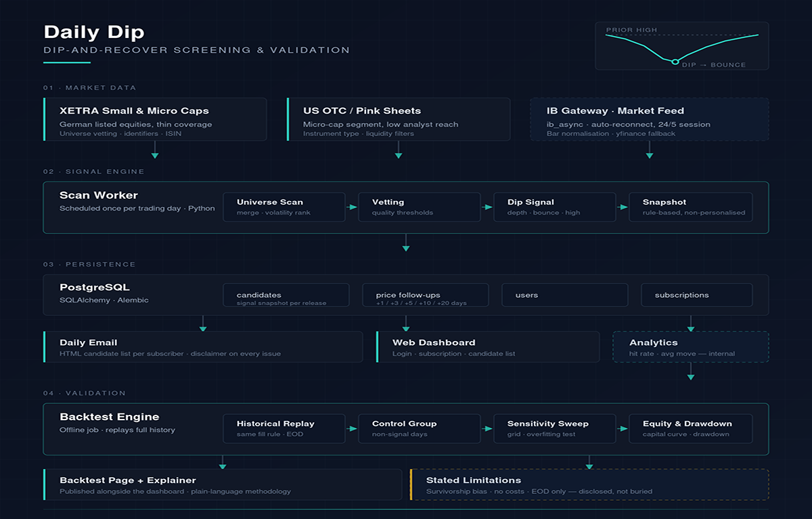Viewport: 812px width, 519px height.
Task: Select the Sensitivity Sweep step box
Action: click(x=555, y=428)
